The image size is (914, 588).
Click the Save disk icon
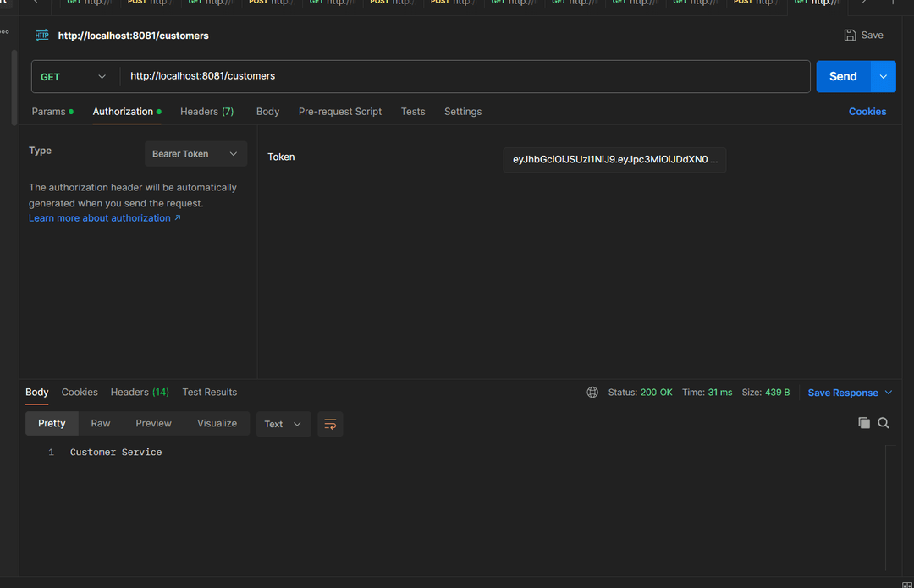tap(850, 36)
